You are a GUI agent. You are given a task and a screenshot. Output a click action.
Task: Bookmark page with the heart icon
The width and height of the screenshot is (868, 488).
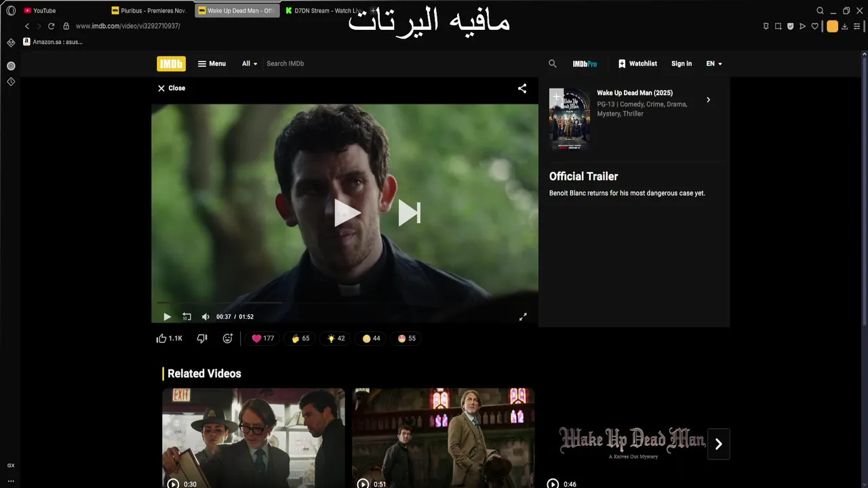[x=815, y=26]
